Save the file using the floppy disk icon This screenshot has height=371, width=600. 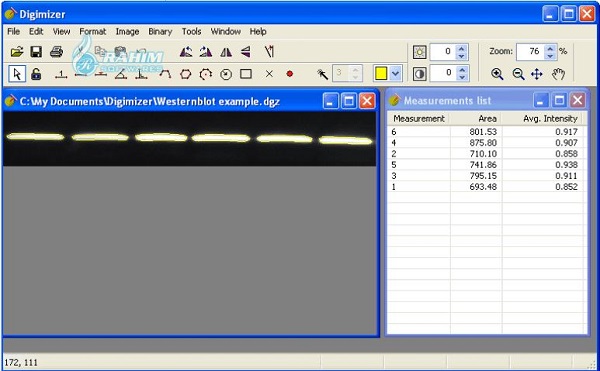click(x=36, y=52)
